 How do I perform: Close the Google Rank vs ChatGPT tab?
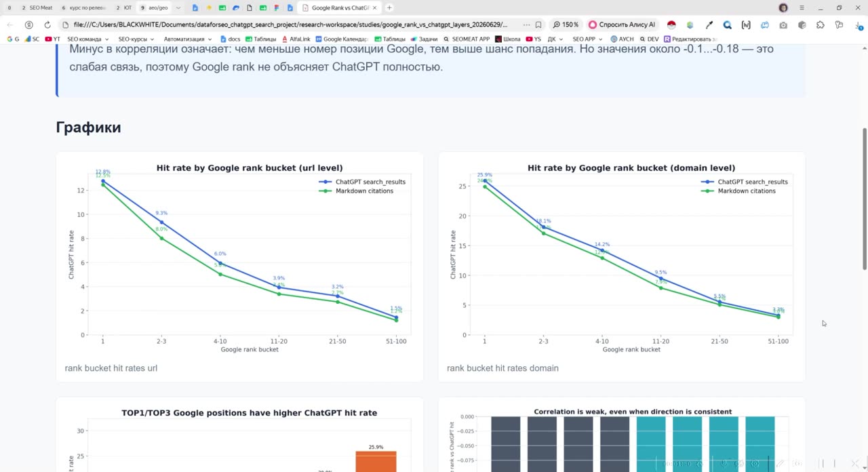pos(376,8)
